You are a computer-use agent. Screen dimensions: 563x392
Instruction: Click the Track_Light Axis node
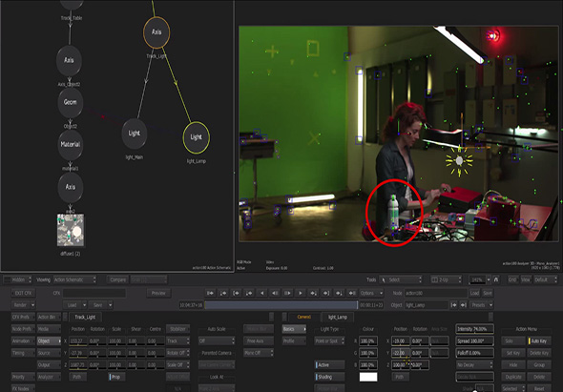pyautogui.click(x=156, y=32)
